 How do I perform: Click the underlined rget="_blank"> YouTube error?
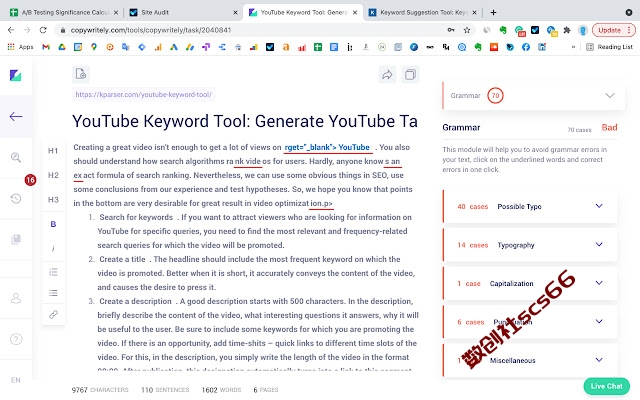[327, 147]
